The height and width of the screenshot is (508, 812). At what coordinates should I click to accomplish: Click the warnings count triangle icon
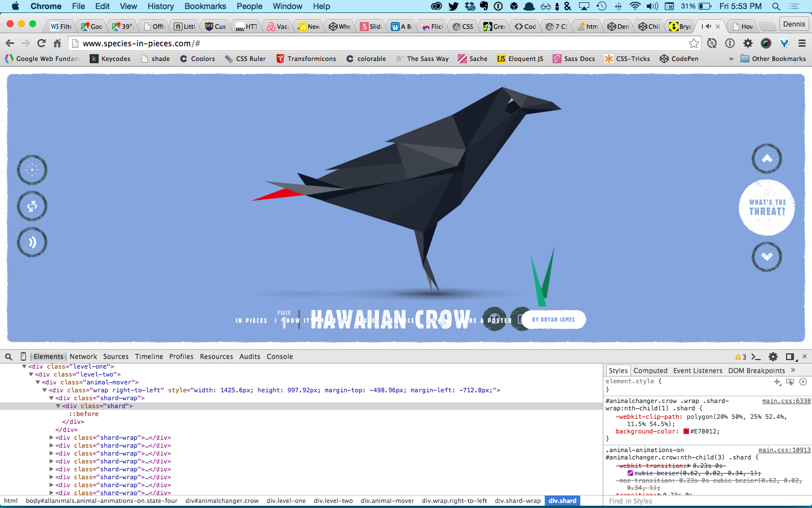[x=738, y=357]
